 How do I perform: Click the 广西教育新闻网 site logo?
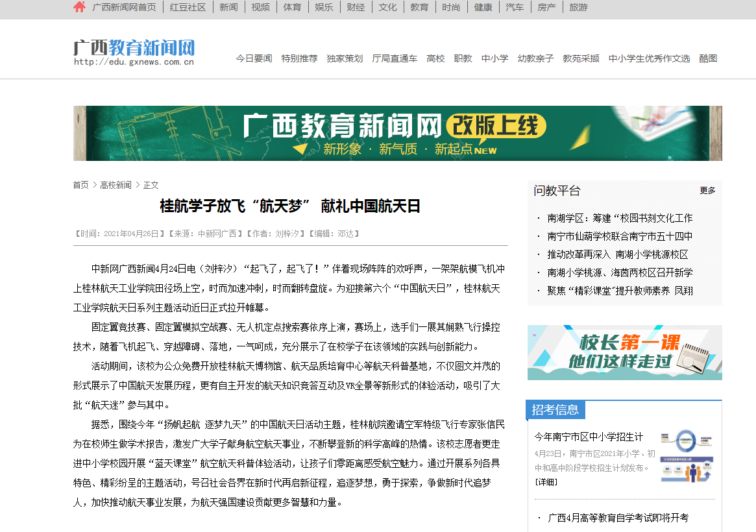pyautogui.click(x=134, y=52)
